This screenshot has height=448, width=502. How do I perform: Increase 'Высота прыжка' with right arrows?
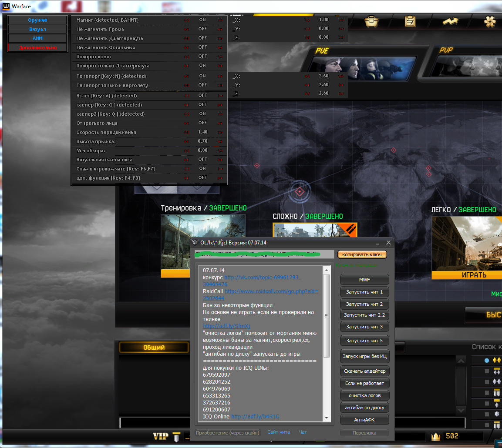(220, 141)
